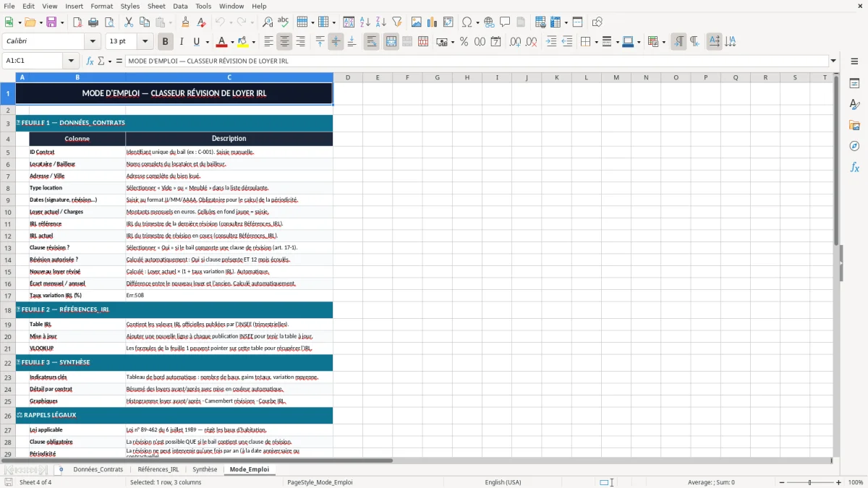Click the 100% zoom level in status bar
868x488 pixels.
(856, 482)
